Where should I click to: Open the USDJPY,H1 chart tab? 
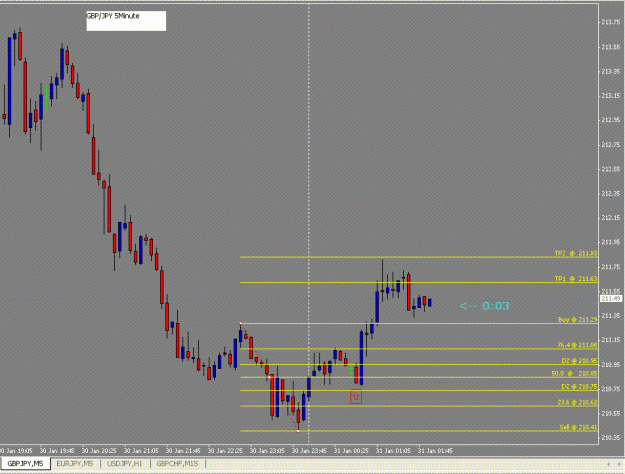coord(125,464)
